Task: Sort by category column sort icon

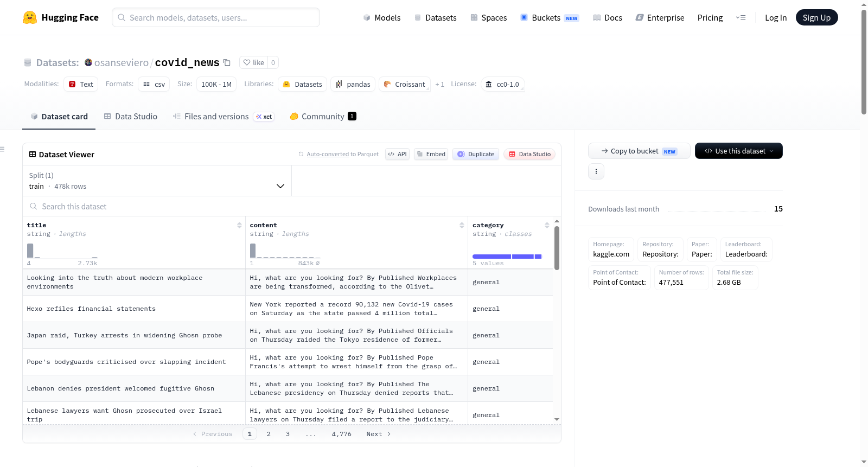Action: pyautogui.click(x=547, y=225)
